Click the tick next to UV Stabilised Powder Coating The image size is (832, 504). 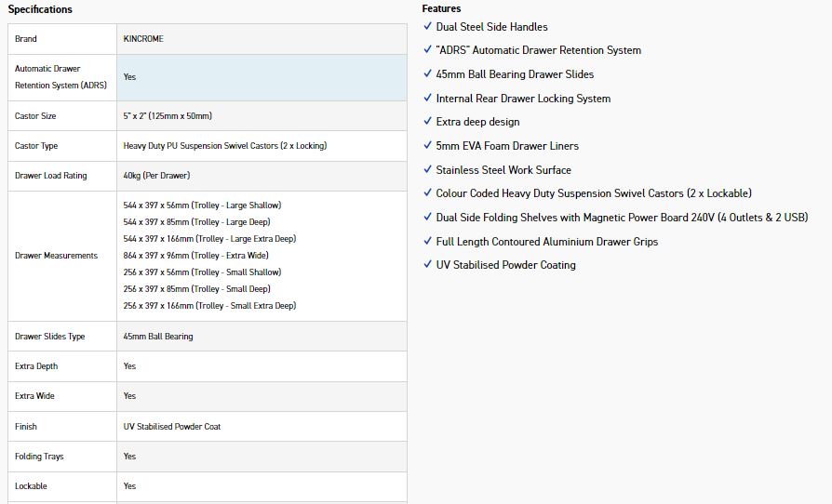(x=427, y=265)
